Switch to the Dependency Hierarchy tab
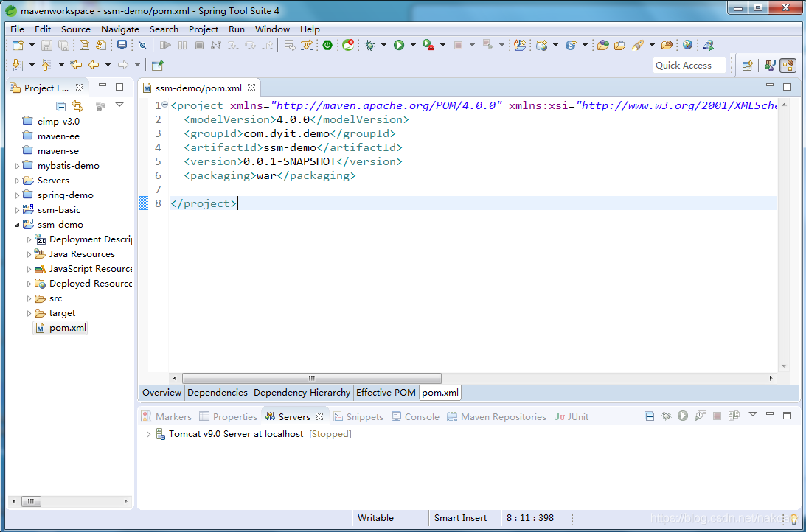Screen dimensions: 806x532 click(302, 393)
